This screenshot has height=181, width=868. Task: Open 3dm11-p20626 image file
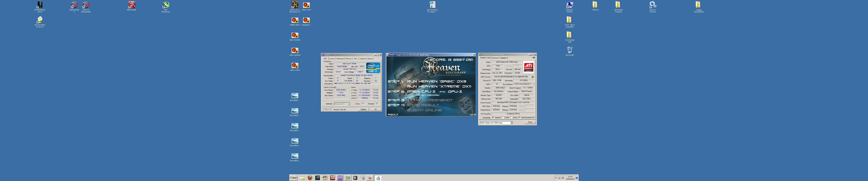coord(295,52)
